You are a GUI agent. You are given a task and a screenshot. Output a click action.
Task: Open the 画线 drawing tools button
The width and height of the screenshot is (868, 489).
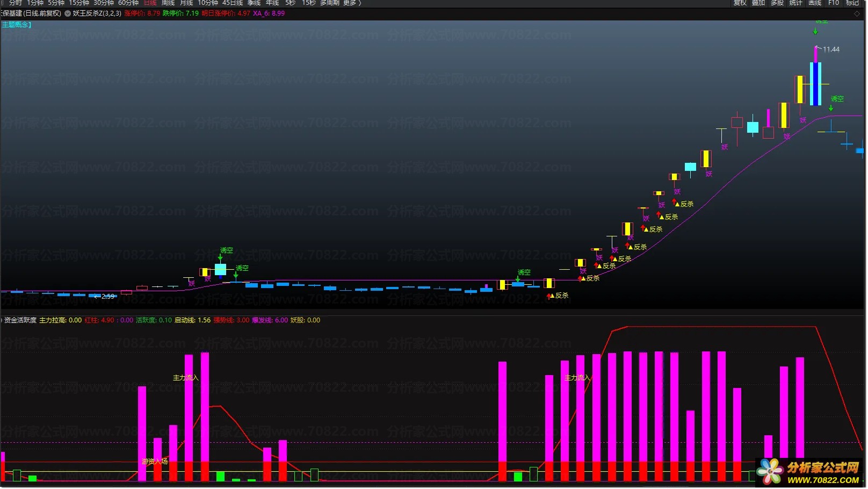pyautogui.click(x=815, y=3)
